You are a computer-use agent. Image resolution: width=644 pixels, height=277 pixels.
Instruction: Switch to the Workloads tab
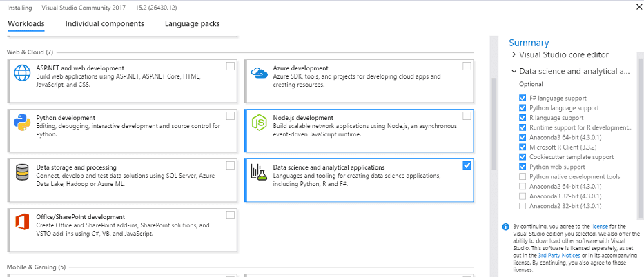26,23
